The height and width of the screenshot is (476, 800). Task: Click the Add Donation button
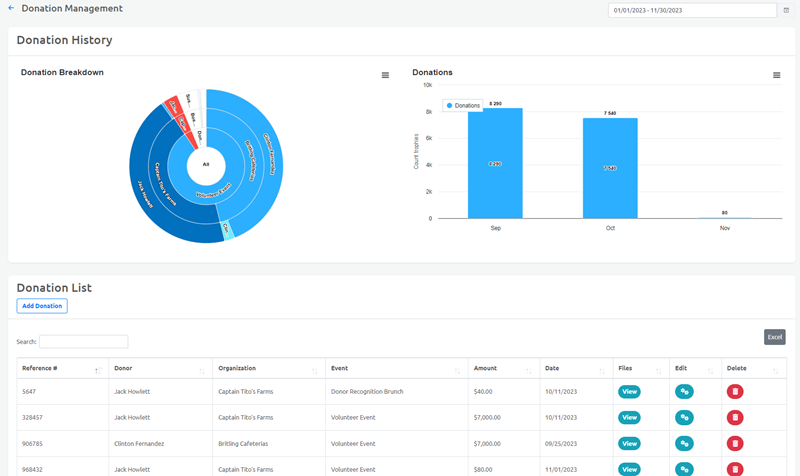(x=42, y=306)
